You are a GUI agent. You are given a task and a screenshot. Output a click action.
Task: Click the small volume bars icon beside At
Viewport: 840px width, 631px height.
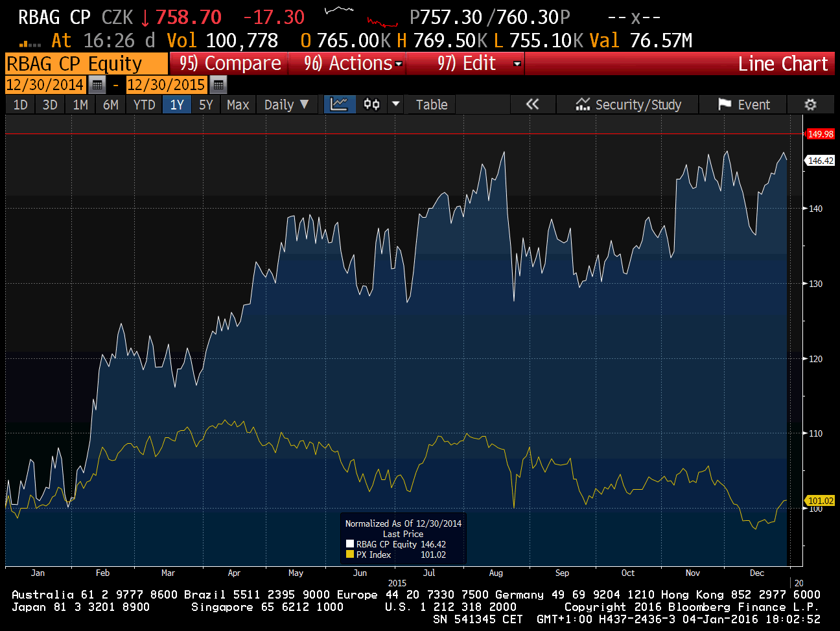[x=30, y=43]
